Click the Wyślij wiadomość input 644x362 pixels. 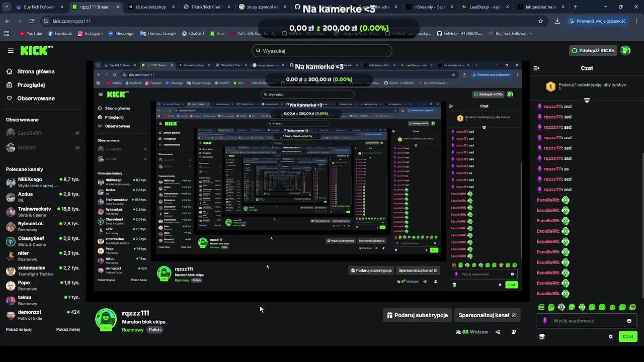[x=587, y=321]
